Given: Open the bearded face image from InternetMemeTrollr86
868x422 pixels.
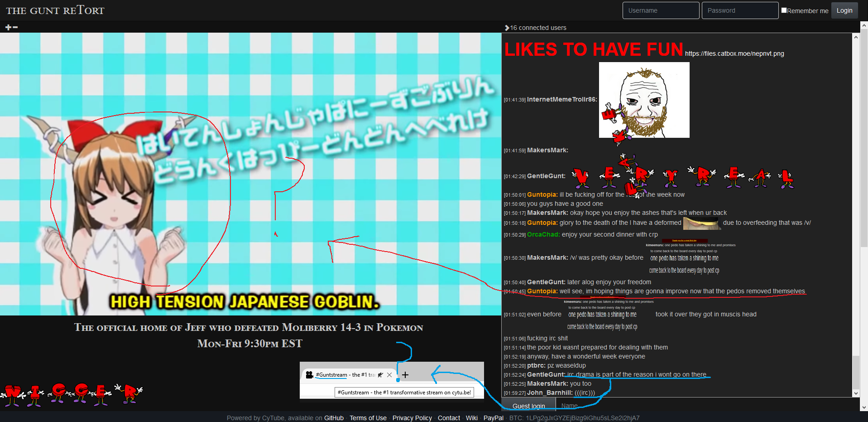Looking at the screenshot, I should [644, 100].
